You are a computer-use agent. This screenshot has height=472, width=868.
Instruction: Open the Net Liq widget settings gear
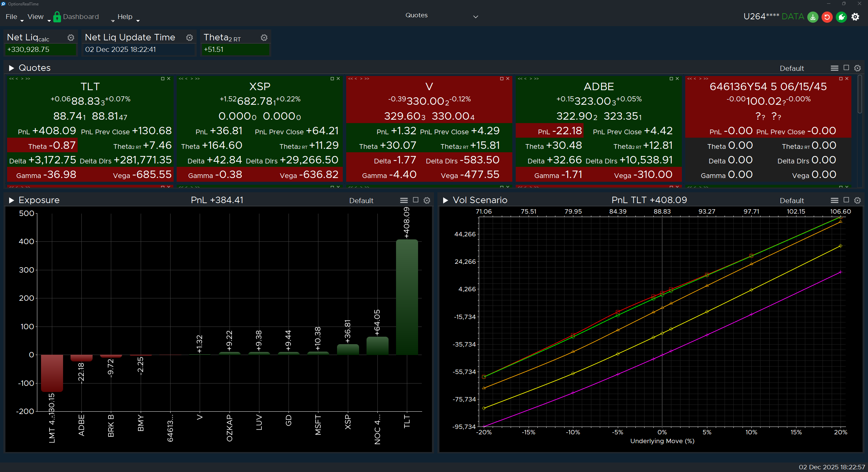pyautogui.click(x=71, y=38)
